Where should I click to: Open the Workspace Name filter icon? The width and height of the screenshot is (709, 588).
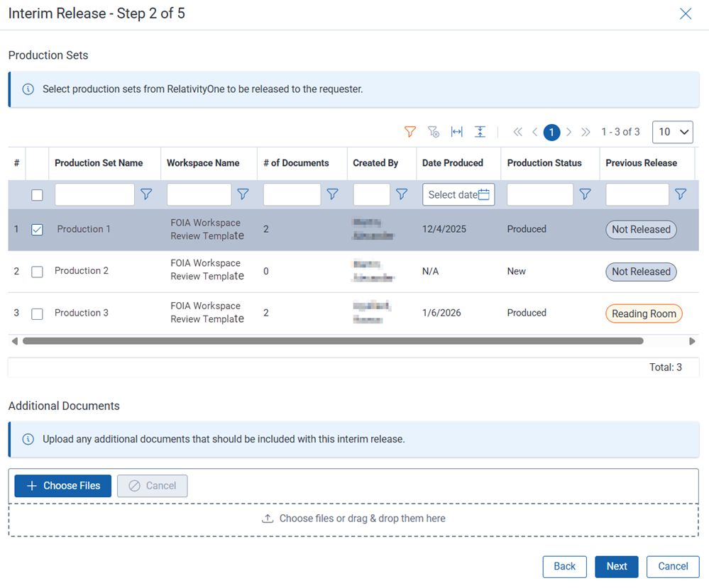[x=243, y=194]
